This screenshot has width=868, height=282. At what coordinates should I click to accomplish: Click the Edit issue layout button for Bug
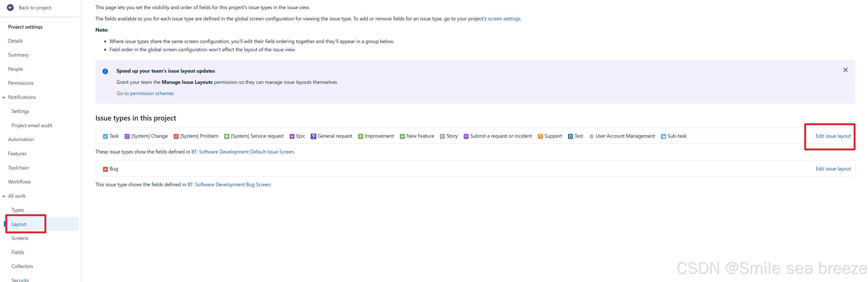833,169
